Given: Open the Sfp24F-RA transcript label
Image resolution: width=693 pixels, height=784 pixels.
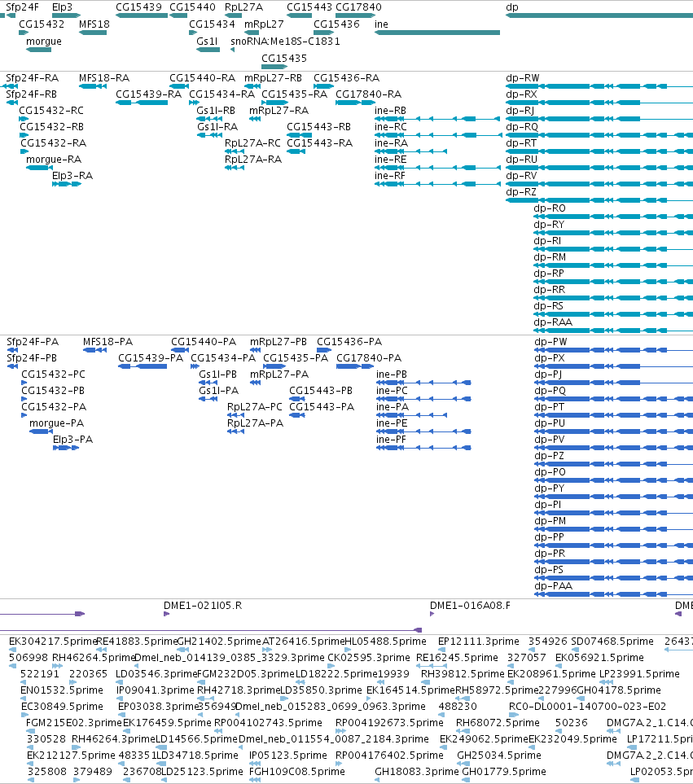Looking at the screenshot, I should click(32, 78).
